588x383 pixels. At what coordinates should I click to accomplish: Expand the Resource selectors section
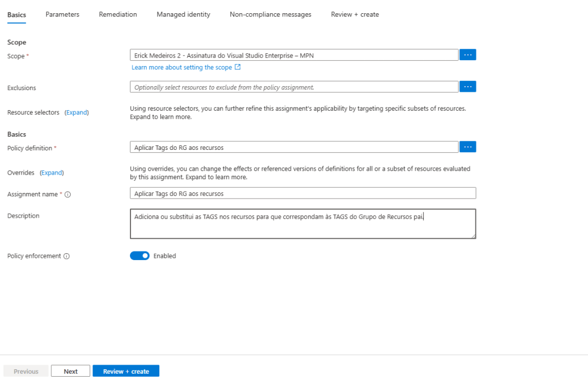click(77, 113)
